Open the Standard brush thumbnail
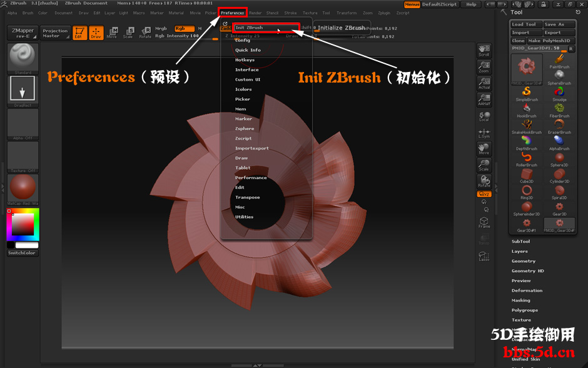This screenshot has height=368, width=588. point(23,59)
